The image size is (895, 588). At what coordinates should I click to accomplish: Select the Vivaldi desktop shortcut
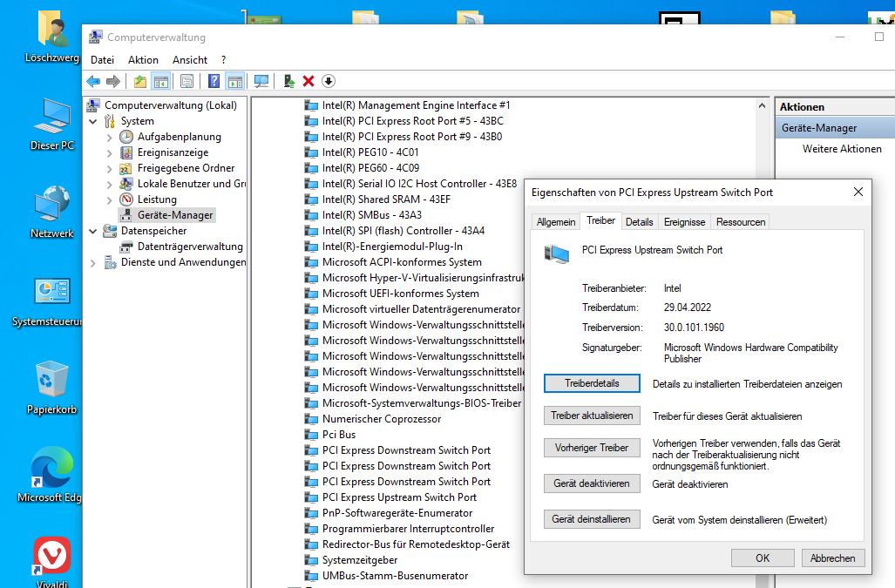point(52,563)
